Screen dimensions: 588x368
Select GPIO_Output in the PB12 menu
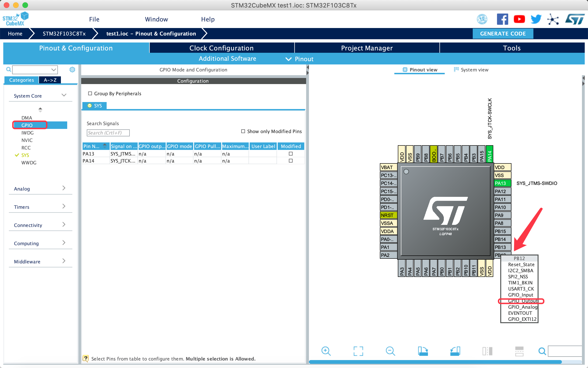522,301
